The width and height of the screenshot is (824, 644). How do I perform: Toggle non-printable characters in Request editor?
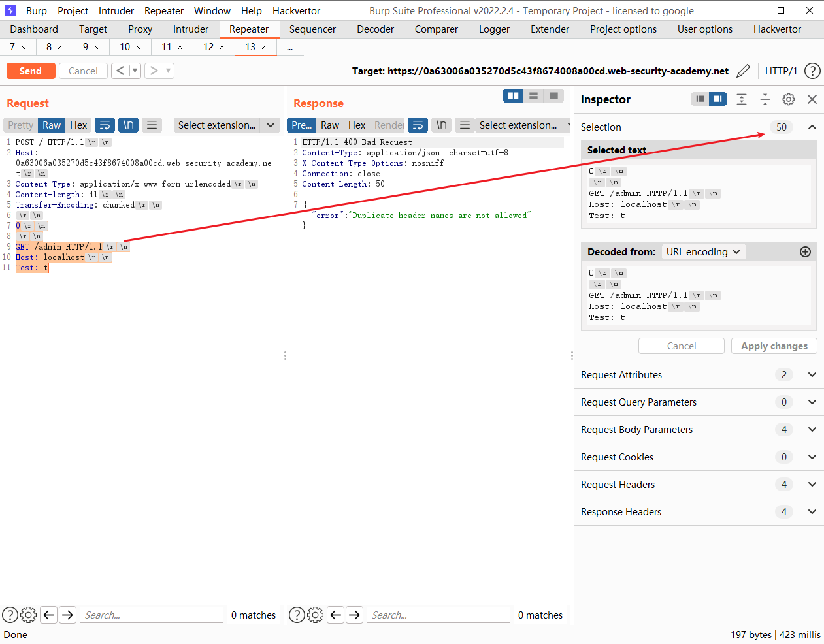(129, 125)
